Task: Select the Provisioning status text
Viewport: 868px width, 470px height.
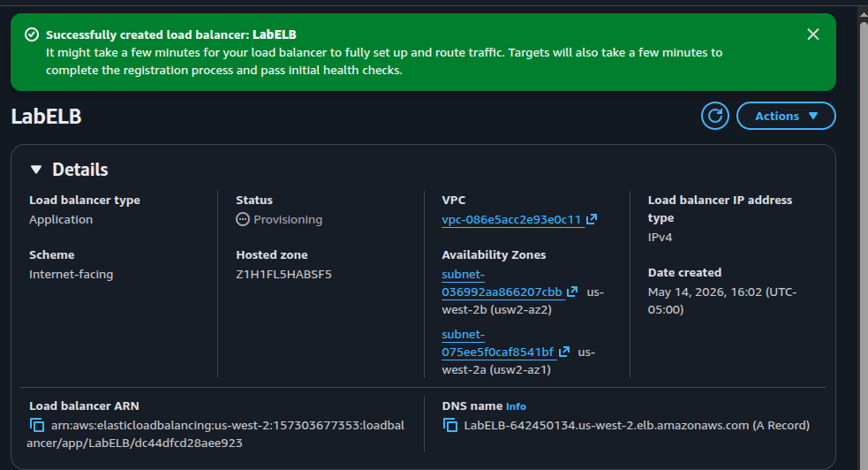Action: pyautogui.click(x=287, y=220)
